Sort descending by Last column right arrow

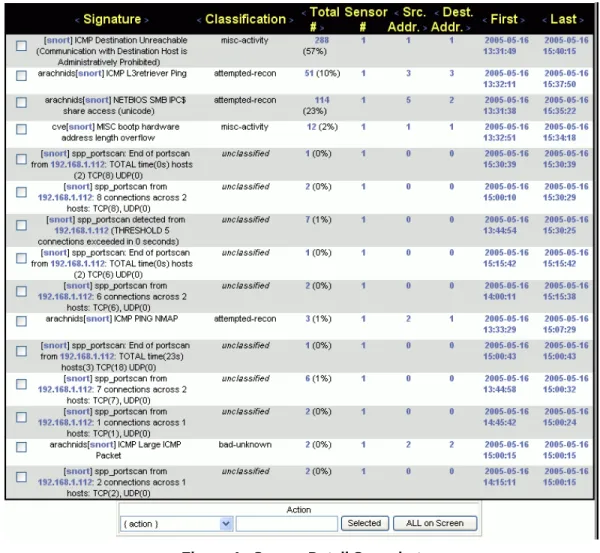tap(582, 20)
